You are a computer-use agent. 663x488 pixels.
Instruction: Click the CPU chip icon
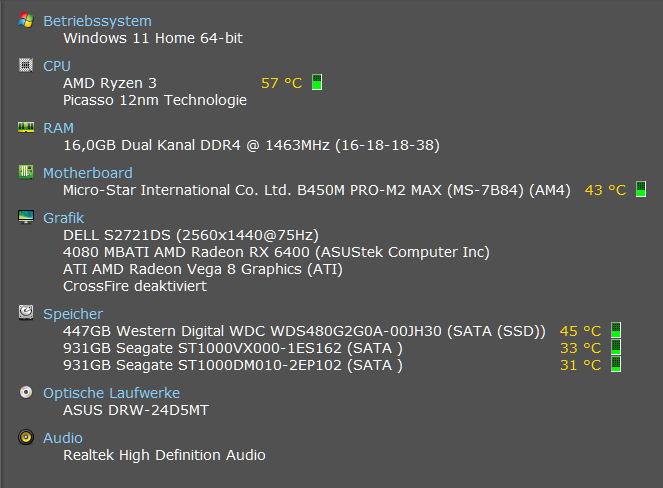click(25, 65)
